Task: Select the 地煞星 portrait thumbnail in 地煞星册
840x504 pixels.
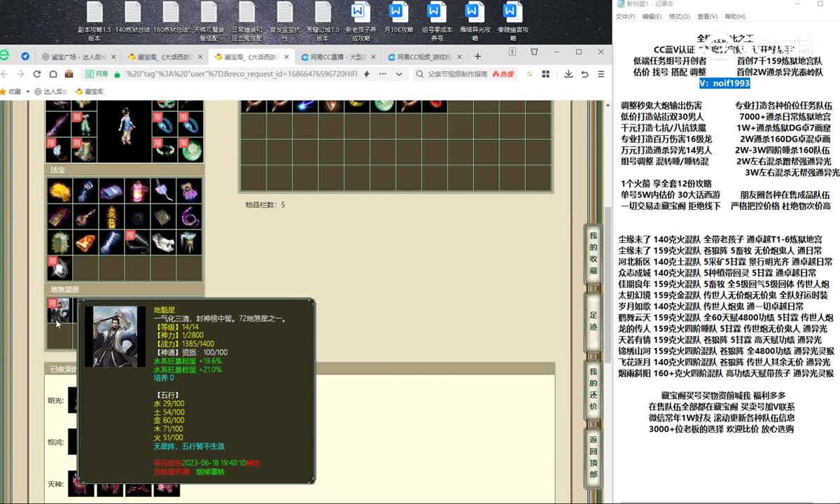Action: coord(59,311)
